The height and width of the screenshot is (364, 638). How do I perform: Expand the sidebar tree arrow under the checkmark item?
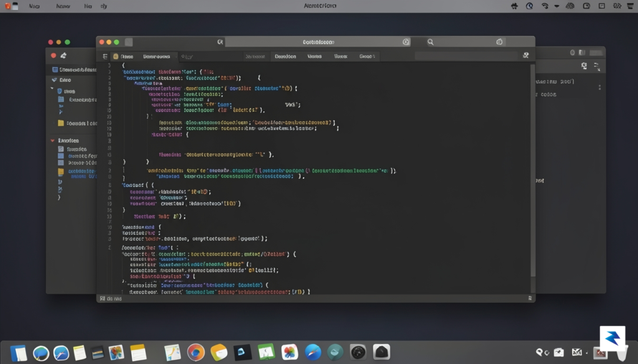(x=52, y=88)
